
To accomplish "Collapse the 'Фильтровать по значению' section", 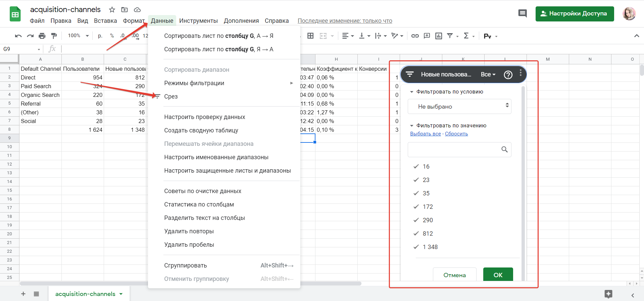I will click(x=412, y=126).
